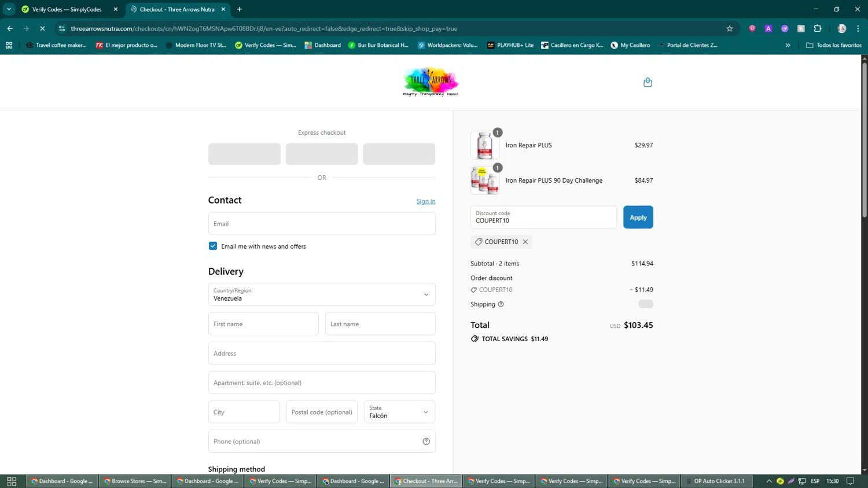This screenshot has width=868, height=488.
Task: Open the tab search dropdown arrow
Action: (9, 9)
